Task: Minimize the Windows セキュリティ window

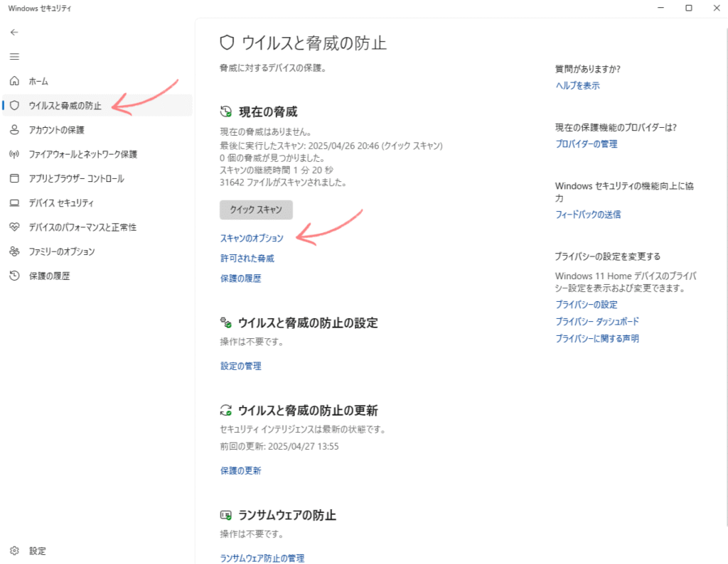Action: tap(661, 8)
